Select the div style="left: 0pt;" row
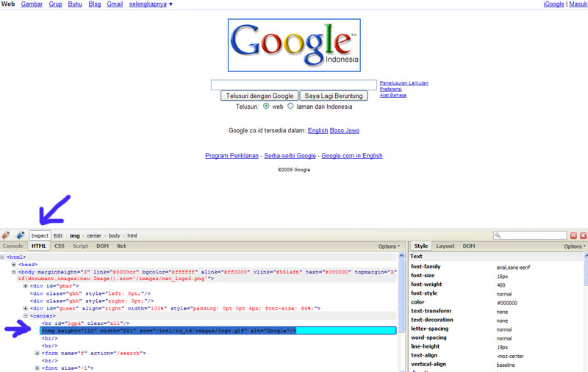This screenshot has height=372, width=588. (90, 293)
